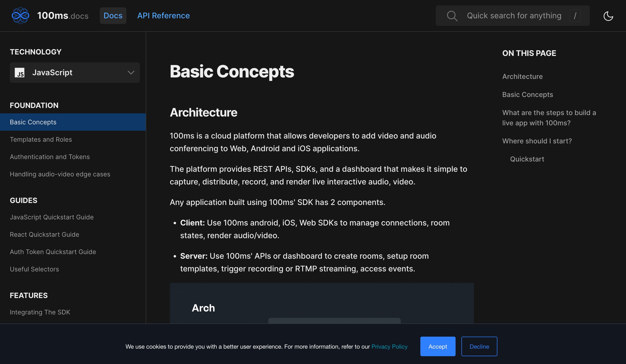
Task: Decline the cookies
Action: tap(479, 346)
